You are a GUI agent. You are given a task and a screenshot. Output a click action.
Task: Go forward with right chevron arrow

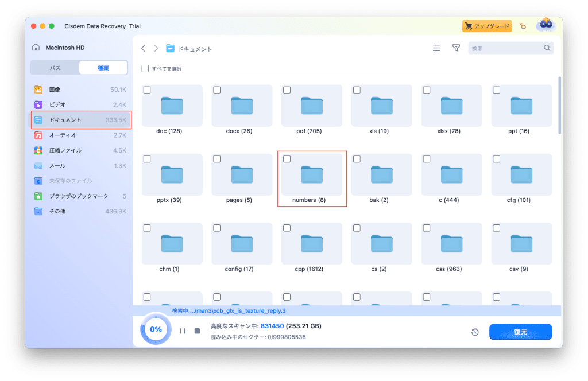156,49
